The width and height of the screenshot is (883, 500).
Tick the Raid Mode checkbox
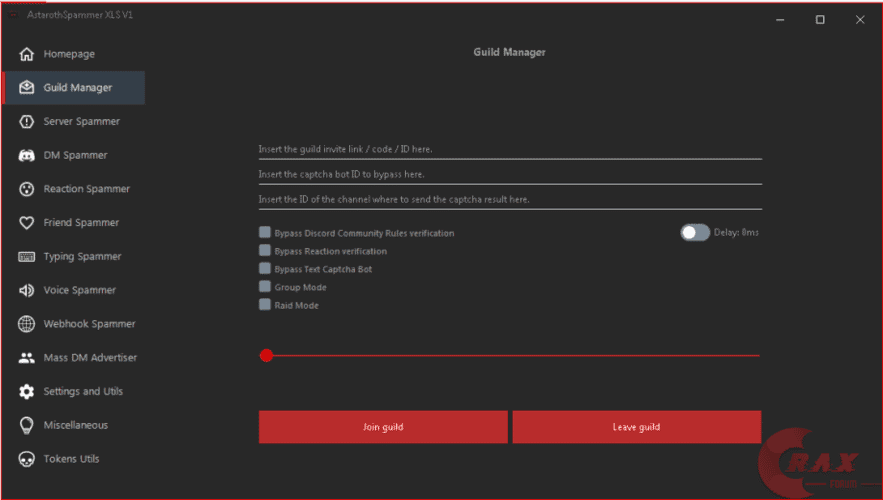pos(265,304)
